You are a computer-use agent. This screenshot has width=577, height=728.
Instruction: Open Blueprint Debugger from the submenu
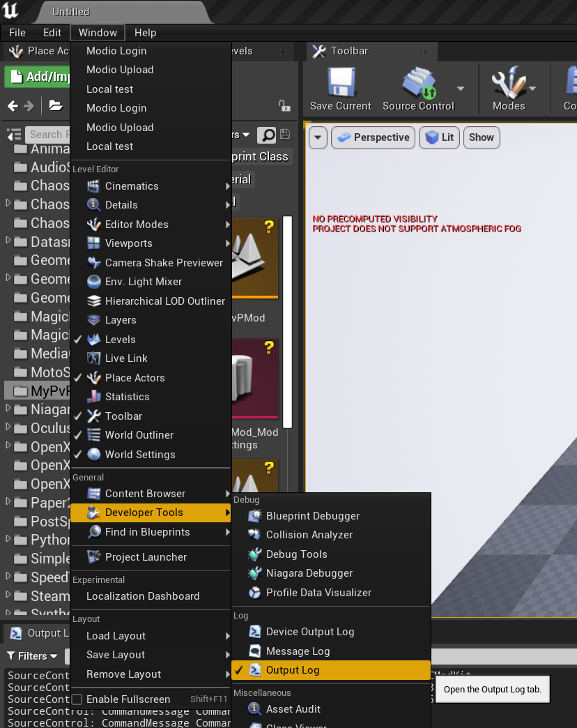[312, 516]
